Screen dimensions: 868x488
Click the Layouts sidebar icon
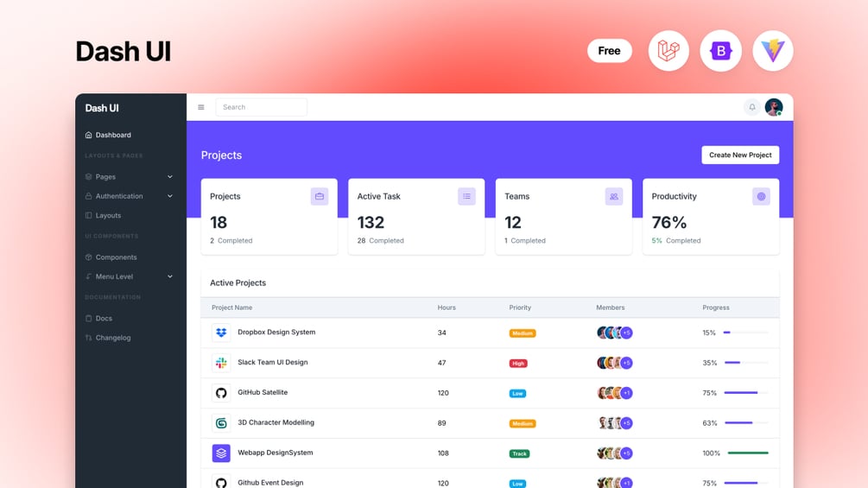(89, 216)
